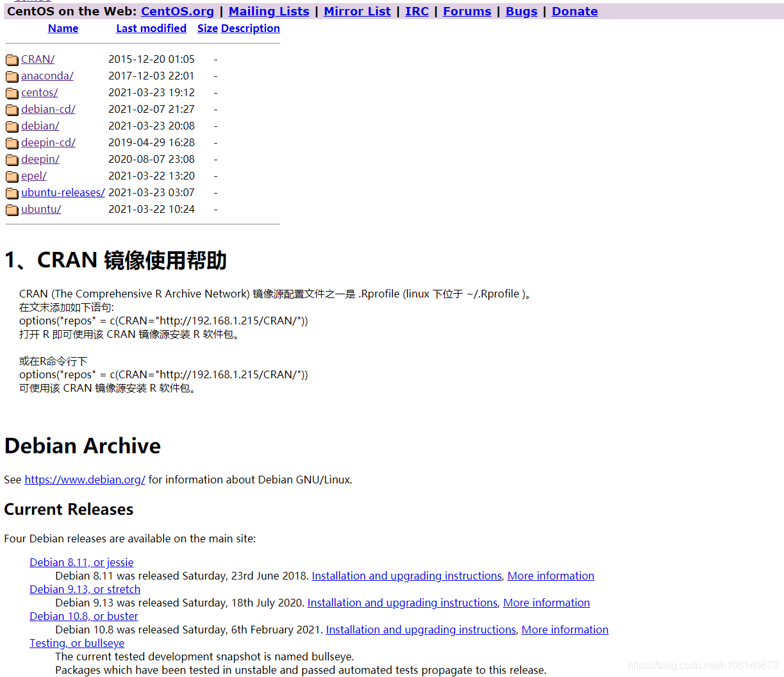This screenshot has width=784, height=677.
Task: Click debian modified date 2021-03-23 20:08
Action: 151,126
